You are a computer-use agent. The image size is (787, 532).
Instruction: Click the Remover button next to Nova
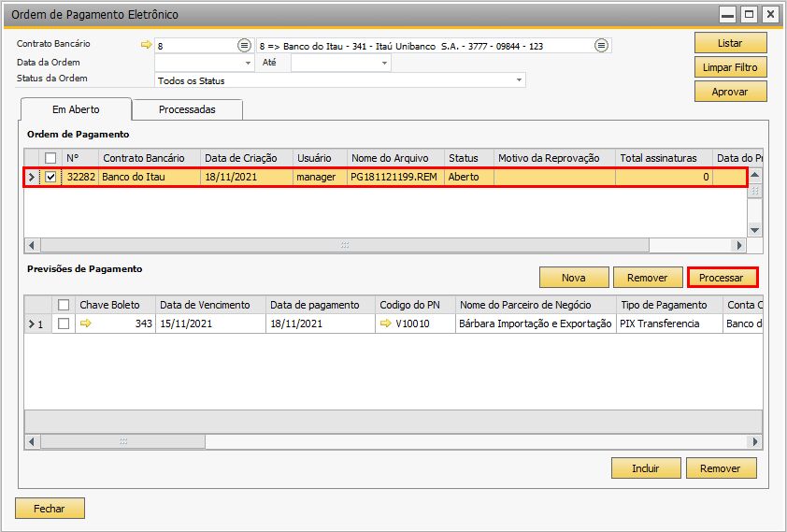pyautogui.click(x=648, y=278)
